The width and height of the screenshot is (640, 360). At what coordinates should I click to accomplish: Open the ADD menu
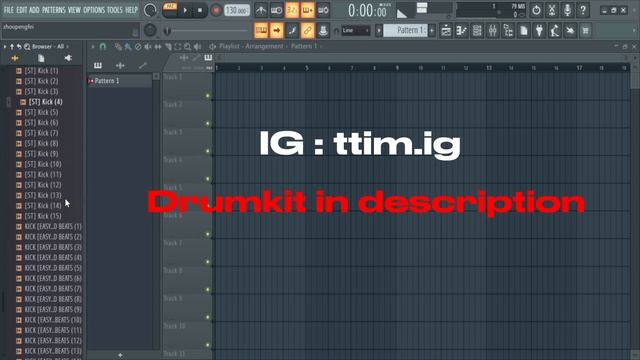[34, 10]
